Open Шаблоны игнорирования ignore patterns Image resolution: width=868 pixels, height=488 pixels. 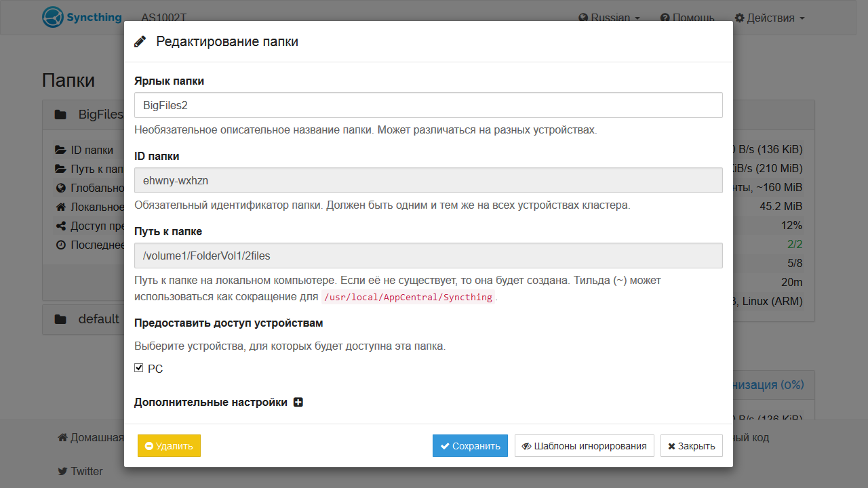(584, 446)
